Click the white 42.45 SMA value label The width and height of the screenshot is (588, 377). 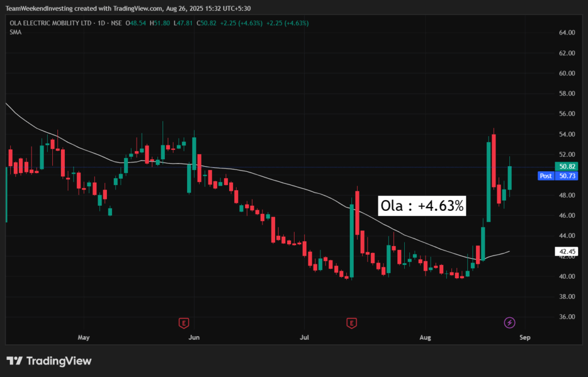pyautogui.click(x=566, y=252)
